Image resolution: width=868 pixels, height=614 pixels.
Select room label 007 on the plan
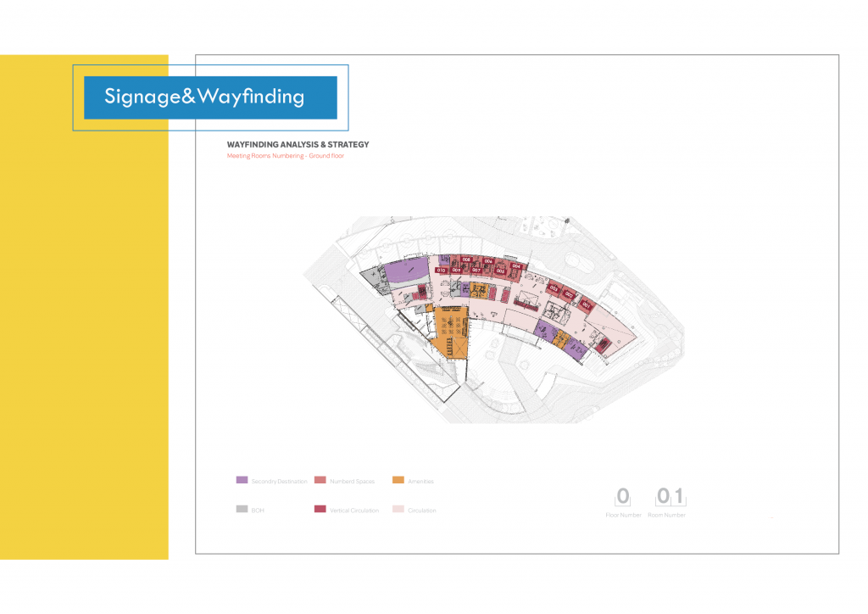476,271
